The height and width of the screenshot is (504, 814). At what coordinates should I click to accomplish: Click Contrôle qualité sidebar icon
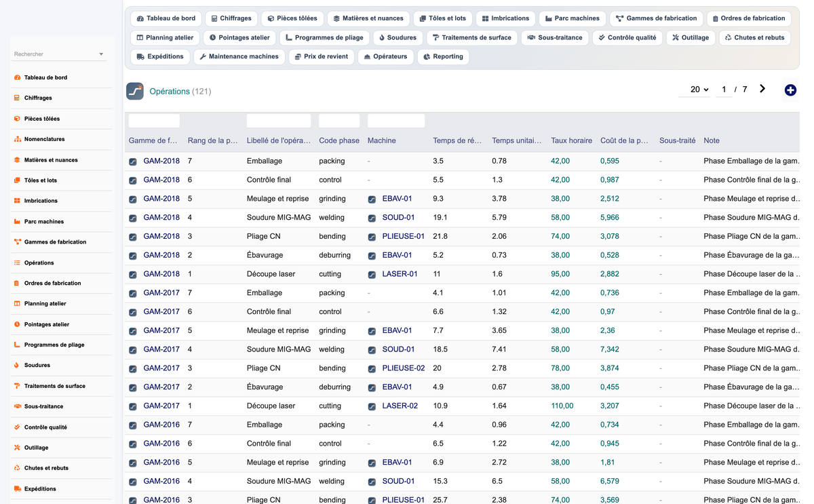[17, 427]
